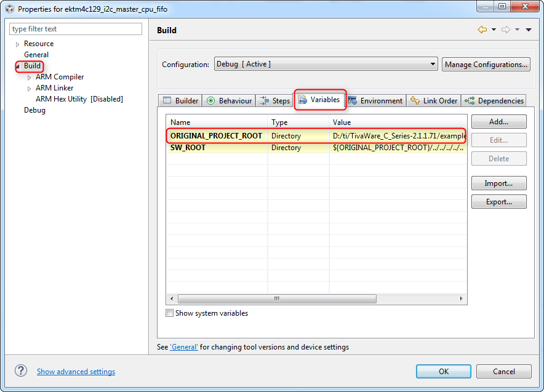Screen dimensions: 544x392
Task: Select ARM Hex Utility [Disabled] item
Action: point(79,99)
